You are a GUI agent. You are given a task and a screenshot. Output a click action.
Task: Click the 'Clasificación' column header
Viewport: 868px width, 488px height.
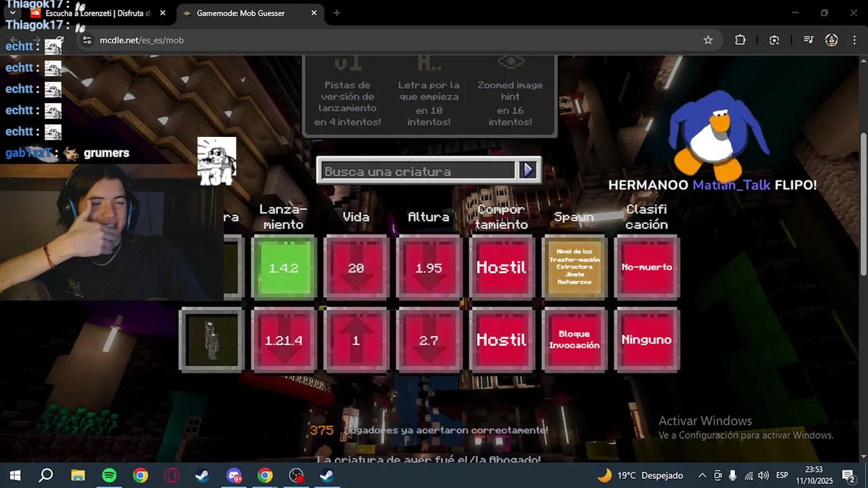(x=647, y=217)
